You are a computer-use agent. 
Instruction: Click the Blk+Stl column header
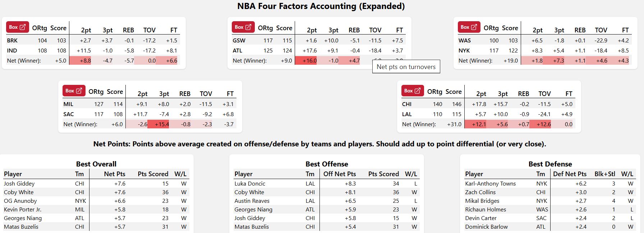pyautogui.click(x=605, y=174)
